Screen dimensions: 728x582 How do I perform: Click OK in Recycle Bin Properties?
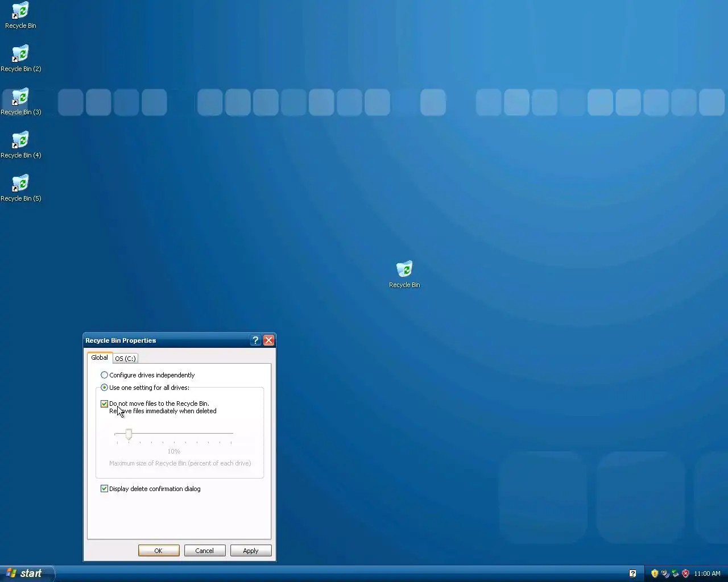[x=159, y=551]
